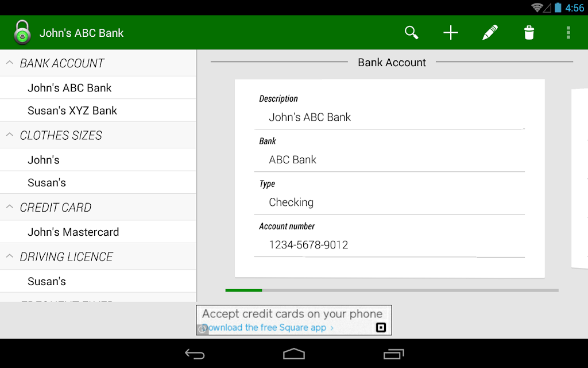Tap the John's ABC Bank title
This screenshot has width=588, height=368.
[x=82, y=33]
